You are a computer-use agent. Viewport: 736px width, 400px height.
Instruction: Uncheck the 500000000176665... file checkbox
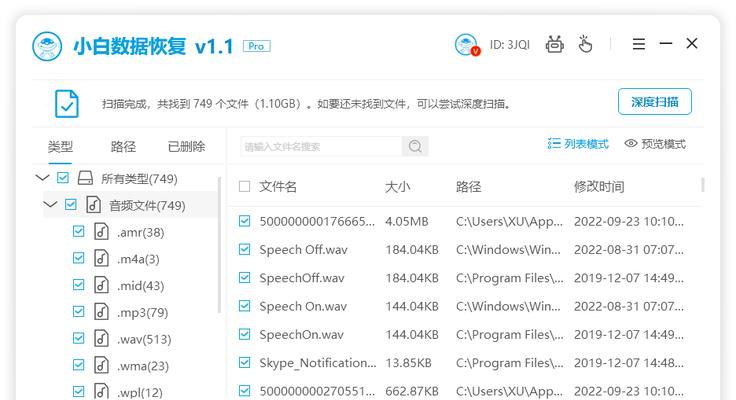[245, 221]
